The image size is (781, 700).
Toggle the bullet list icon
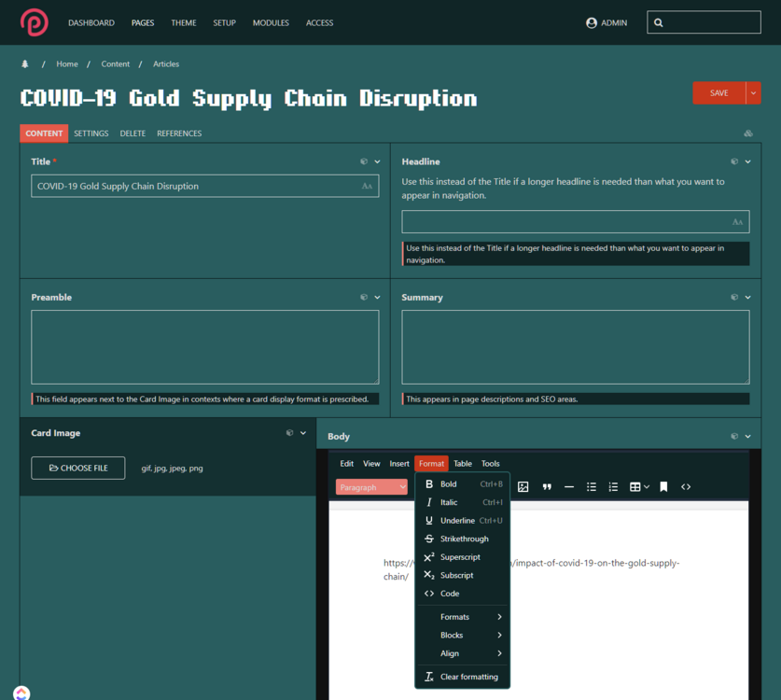tap(592, 487)
